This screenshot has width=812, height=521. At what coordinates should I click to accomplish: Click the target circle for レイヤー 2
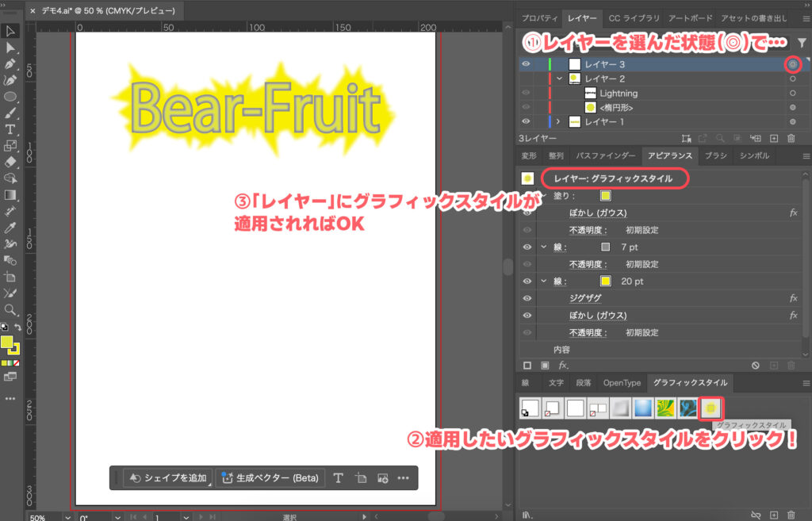tap(793, 79)
